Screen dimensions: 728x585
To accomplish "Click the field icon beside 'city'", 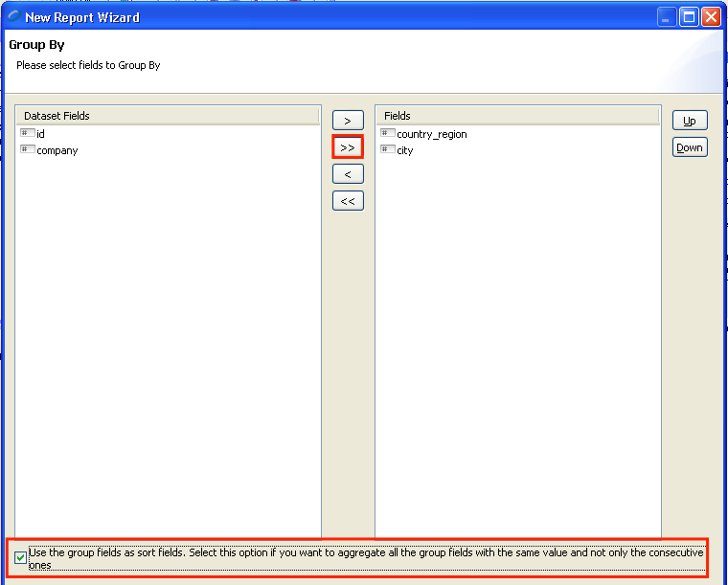I will 388,149.
